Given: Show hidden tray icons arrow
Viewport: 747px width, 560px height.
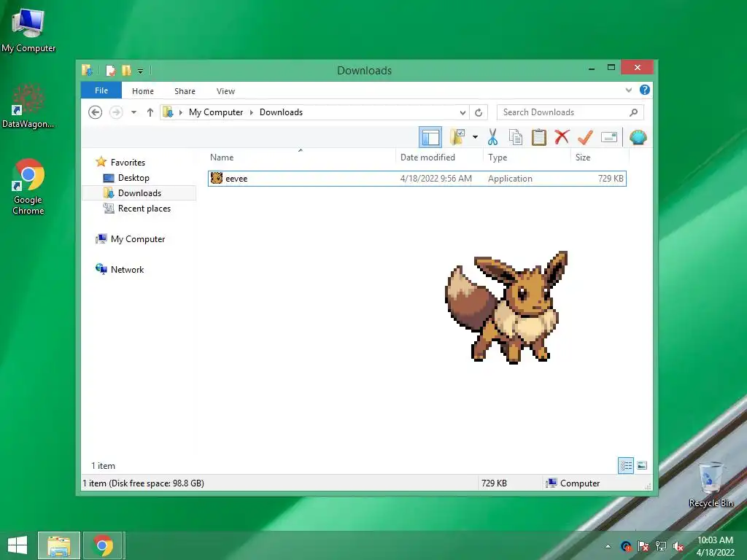Looking at the screenshot, I should tap(608, 546).
